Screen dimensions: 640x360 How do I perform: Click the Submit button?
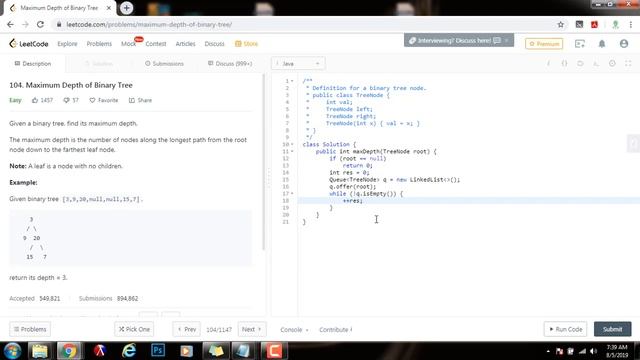[612, 329]
